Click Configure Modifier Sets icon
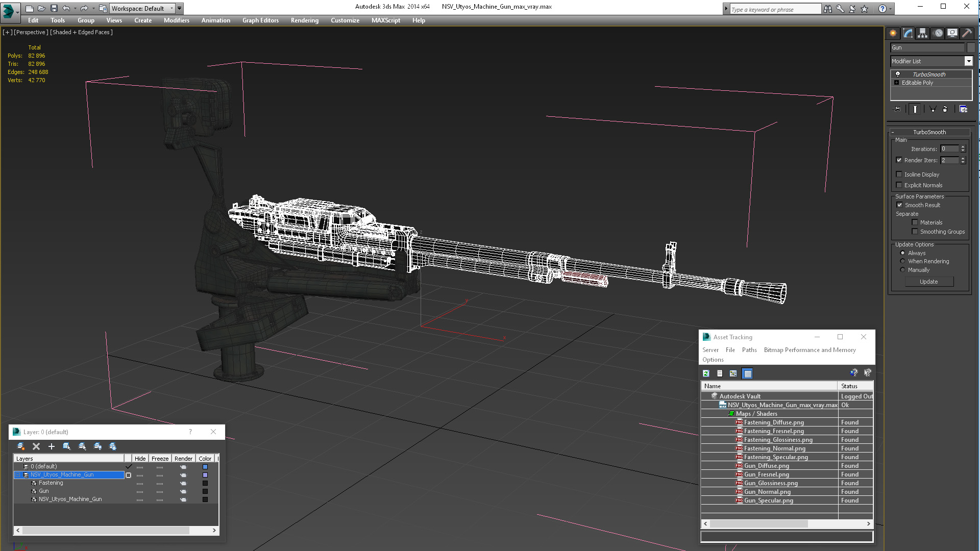The width and height of the screenshot is (980, 551). 963,109
